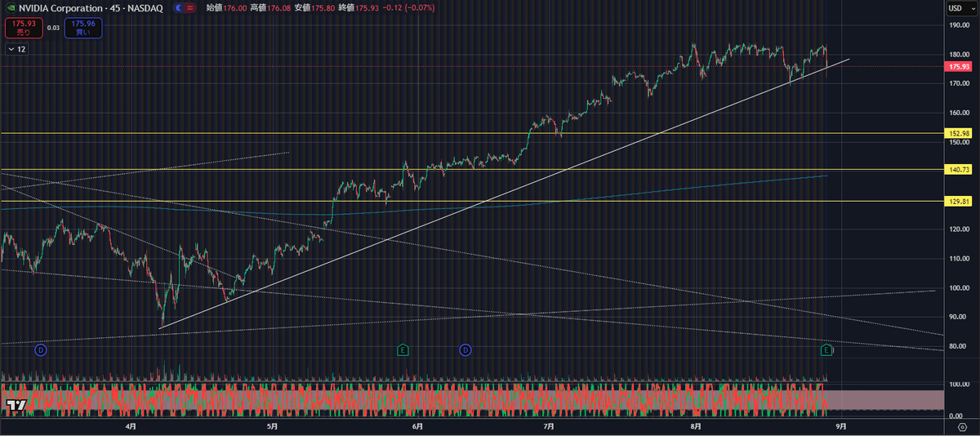Click the dividend D marker in June
This screenshot has height=436, width=980.
tap(465, 349)
